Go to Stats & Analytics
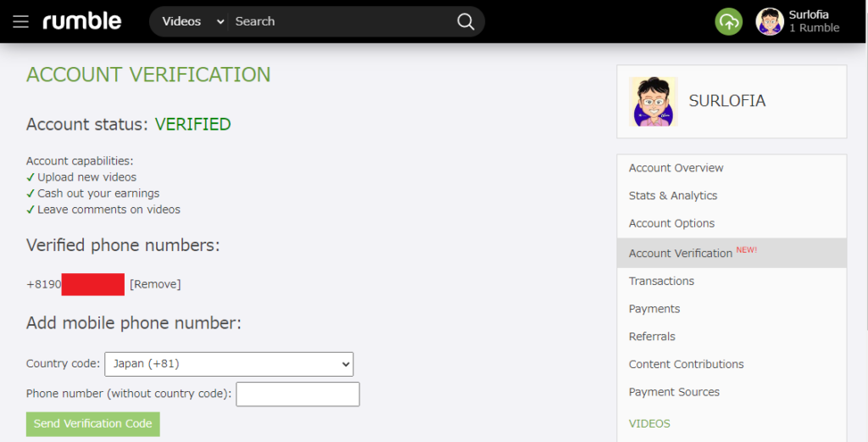The image size is (868, 442). [672, 196]
